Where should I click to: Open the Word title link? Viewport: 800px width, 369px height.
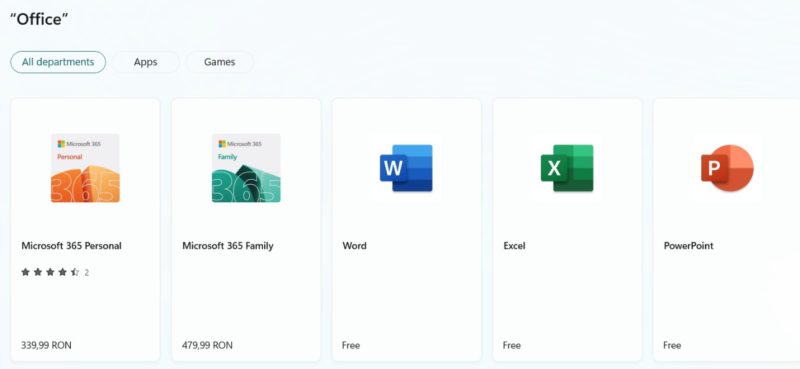pyautogui.click(x=355, y=246)
